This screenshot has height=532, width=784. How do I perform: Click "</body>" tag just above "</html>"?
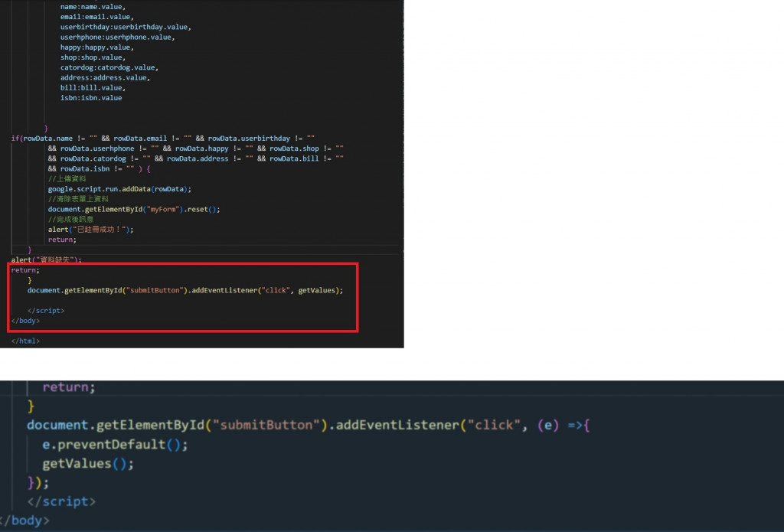[x=25, y=321]
